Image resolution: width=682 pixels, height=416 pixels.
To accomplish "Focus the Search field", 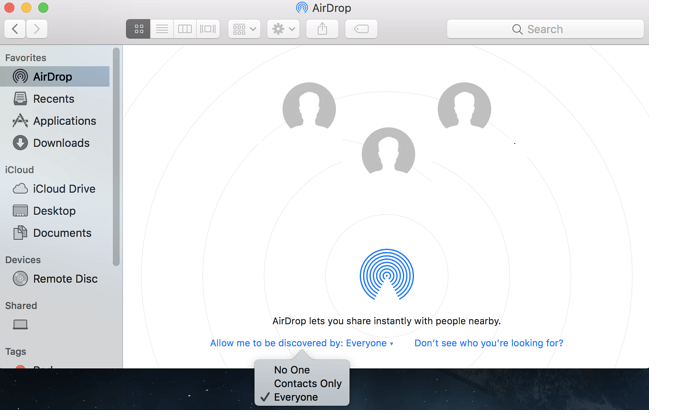I will pyautogui.click(x=545, y=29).
